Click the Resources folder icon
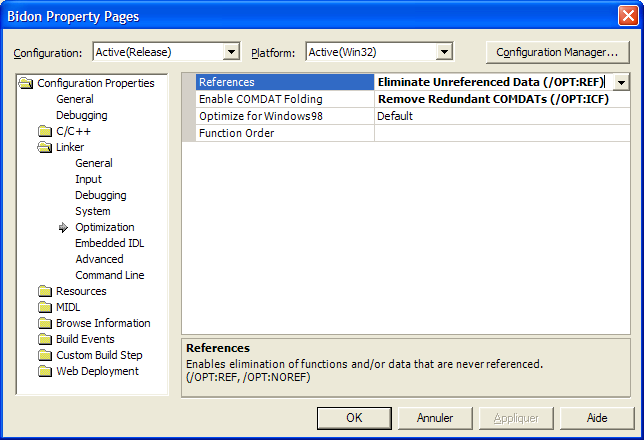The height and width of the screenshot is (440, 644). (x=45, y=291)
